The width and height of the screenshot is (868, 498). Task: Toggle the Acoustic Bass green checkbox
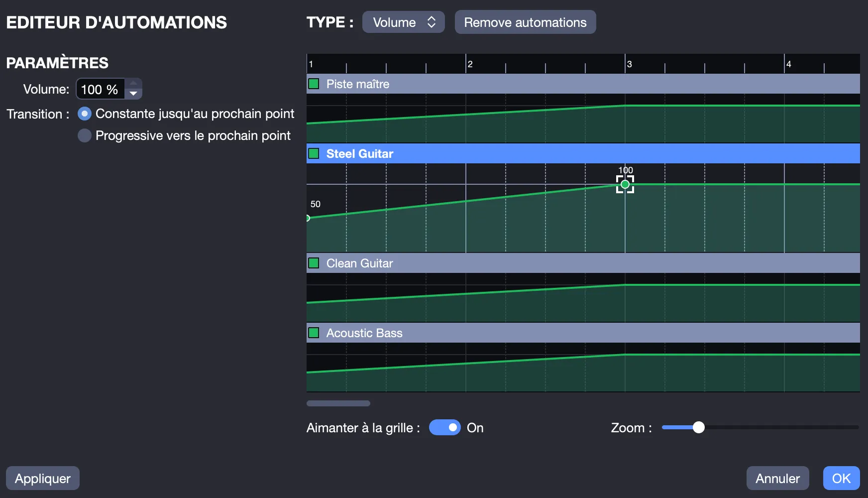click(314, 333)
